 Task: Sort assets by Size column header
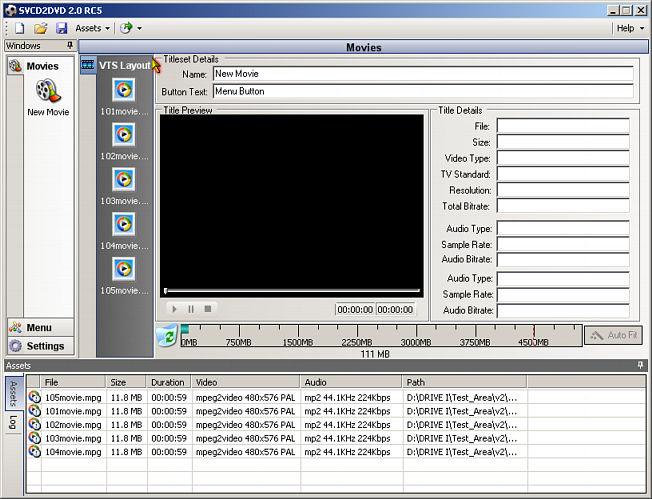coord(126,382)
